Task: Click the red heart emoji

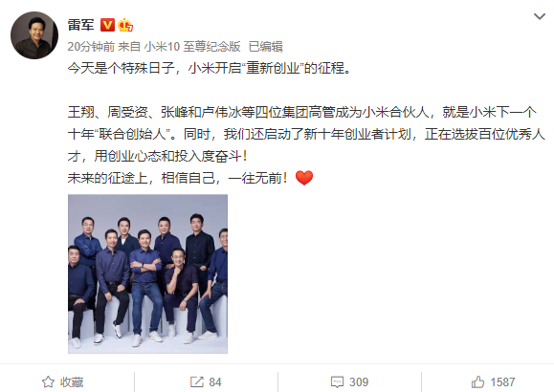Action: coord(304,178)
